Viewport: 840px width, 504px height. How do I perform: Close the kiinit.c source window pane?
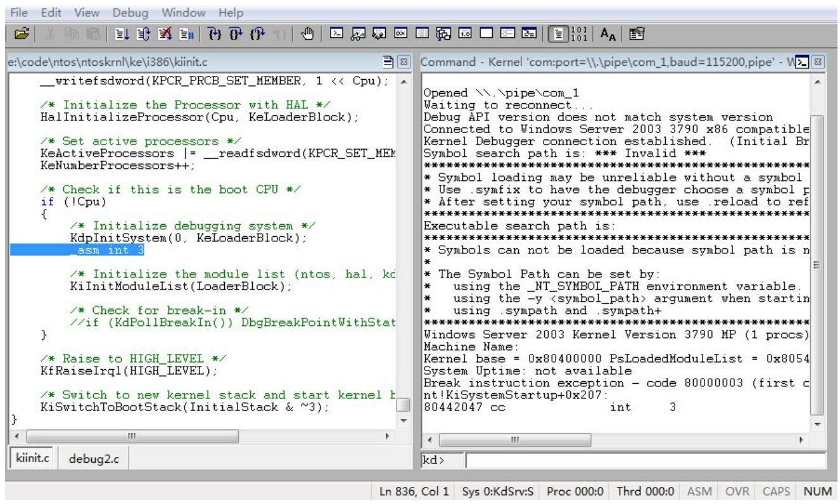click(x=405, y=63)
